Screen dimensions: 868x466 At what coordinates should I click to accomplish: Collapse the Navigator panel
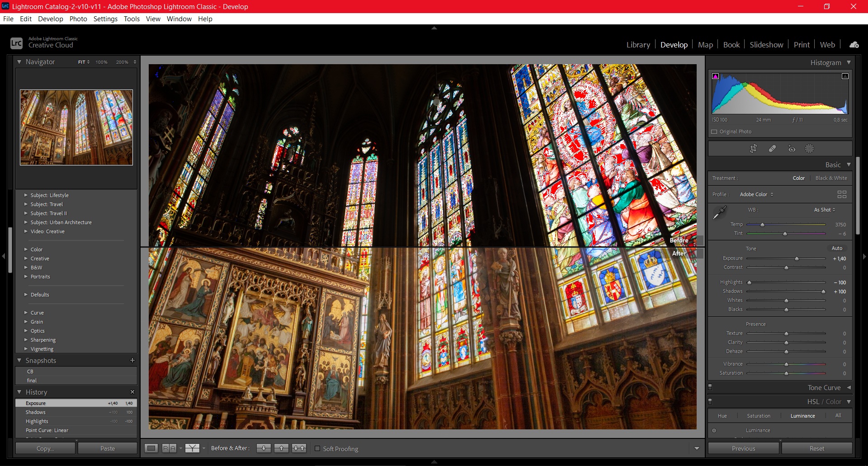(19, 61)
